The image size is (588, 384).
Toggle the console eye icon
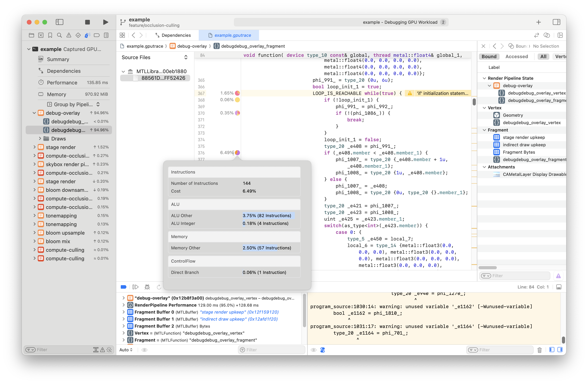(313, 350)
